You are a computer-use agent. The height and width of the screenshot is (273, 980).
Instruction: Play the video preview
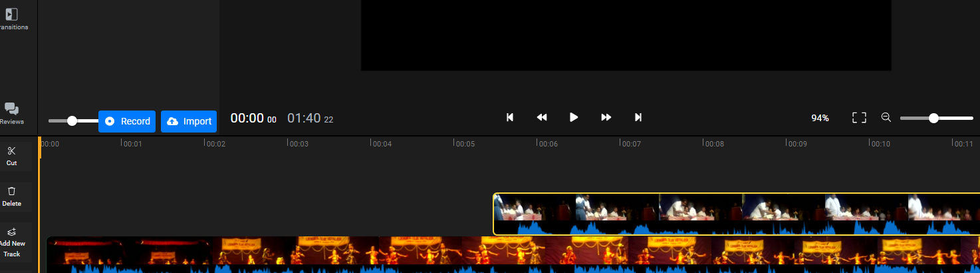tap(574, 117)
